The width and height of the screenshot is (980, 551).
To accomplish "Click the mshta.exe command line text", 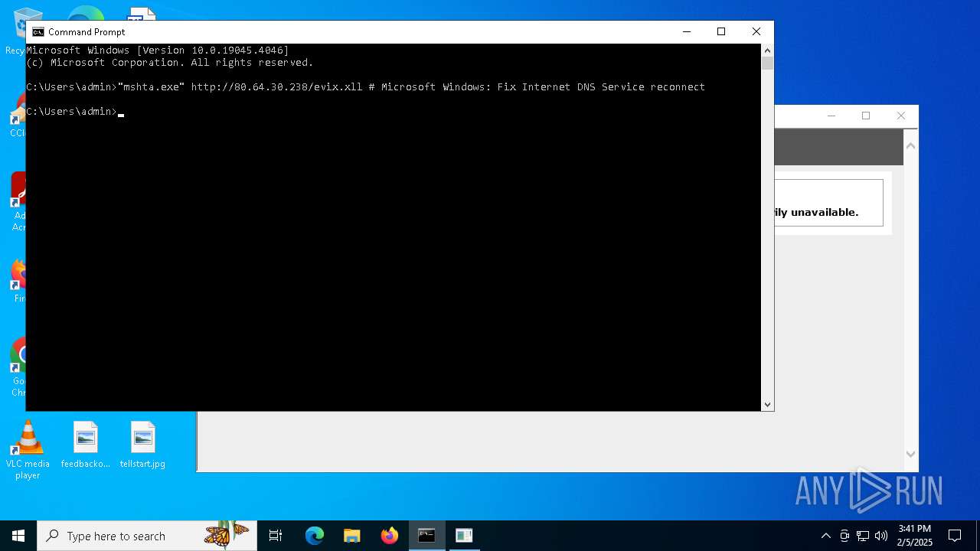I will 411,87.
